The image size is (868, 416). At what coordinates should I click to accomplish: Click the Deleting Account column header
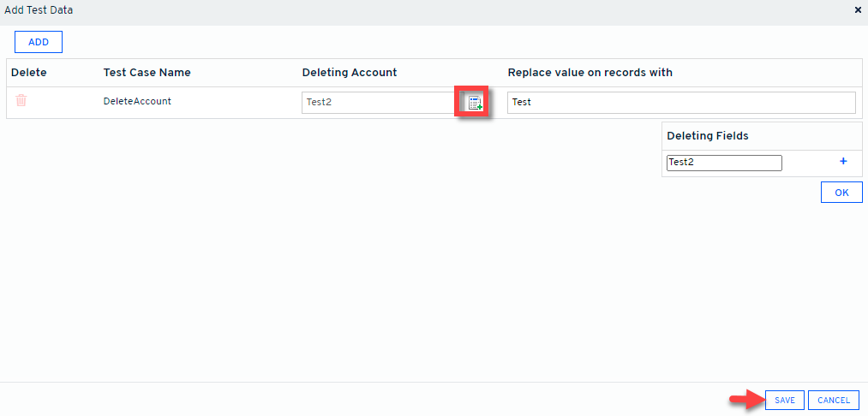[350, 73]
